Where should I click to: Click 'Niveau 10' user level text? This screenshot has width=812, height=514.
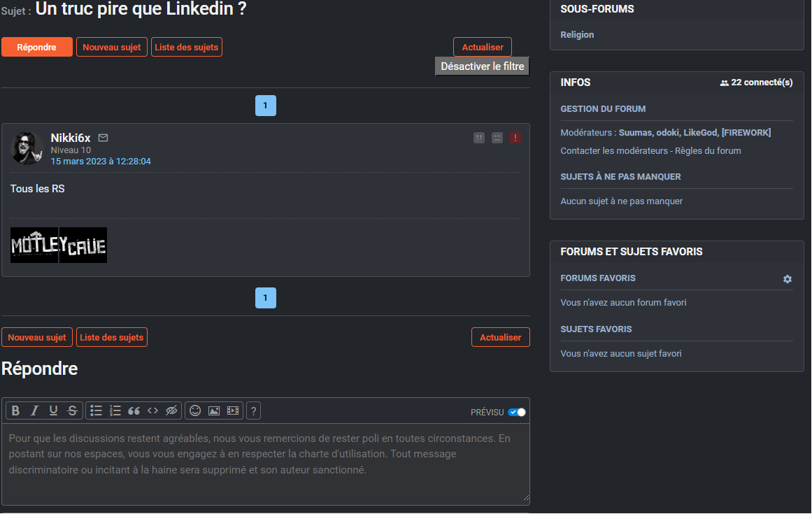(71, 150)
